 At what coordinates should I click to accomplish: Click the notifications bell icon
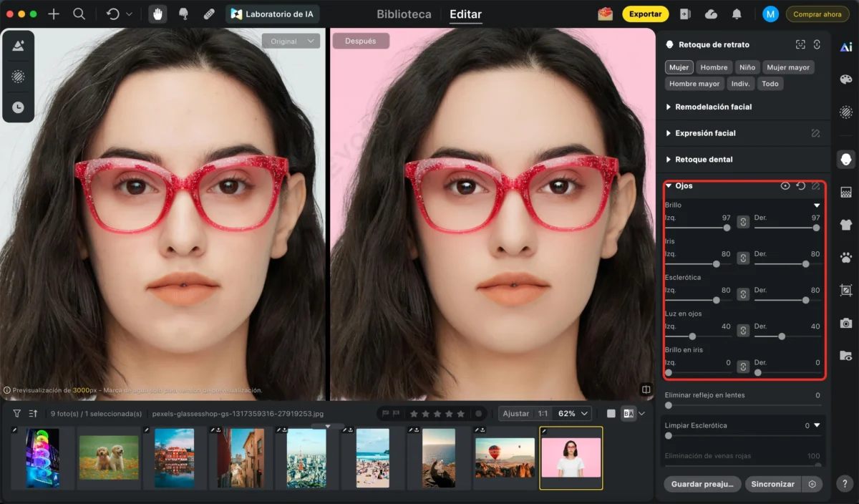[x=736, y=14]
